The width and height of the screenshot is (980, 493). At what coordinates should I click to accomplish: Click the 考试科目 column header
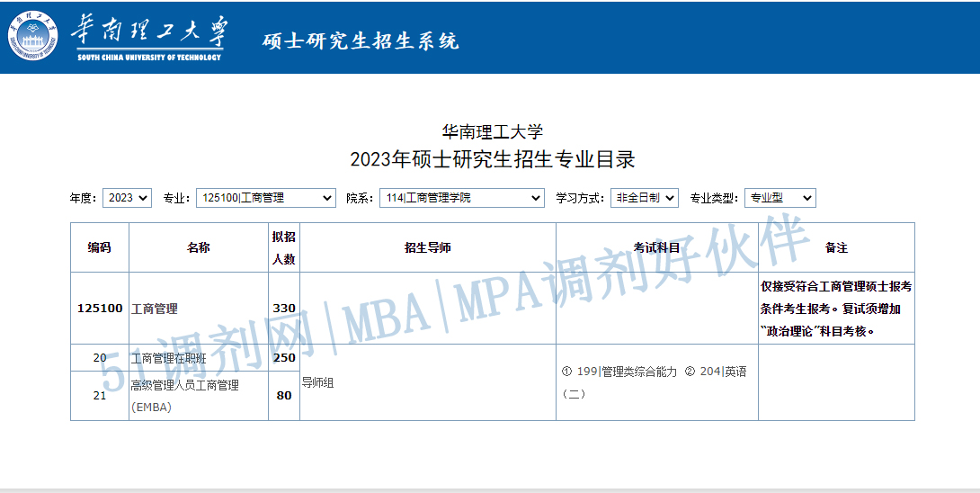click(x=657, y=247)
